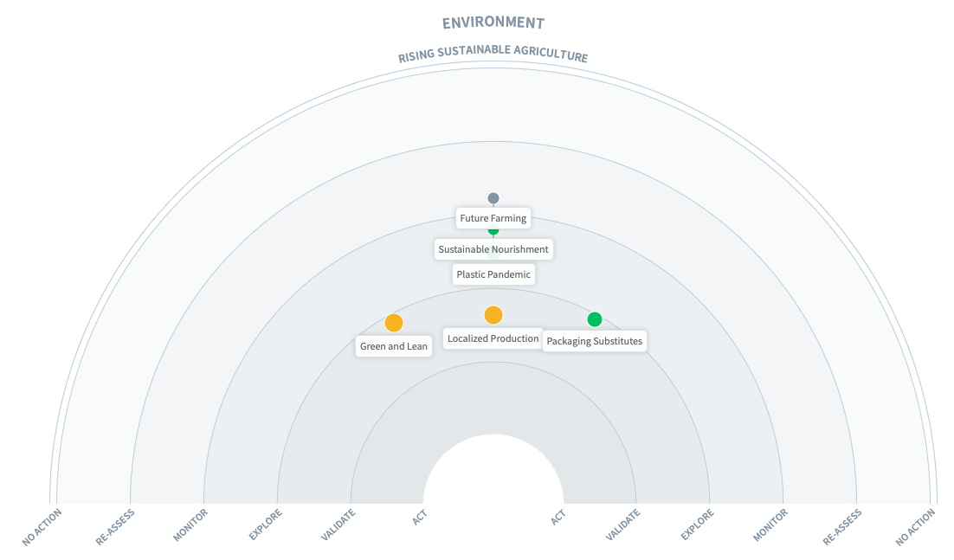Image resolution: width=954 pixels, height=560 pixels.
Task: Select the green Sustainable Nourishment marker dot
Action: [493, 231]
